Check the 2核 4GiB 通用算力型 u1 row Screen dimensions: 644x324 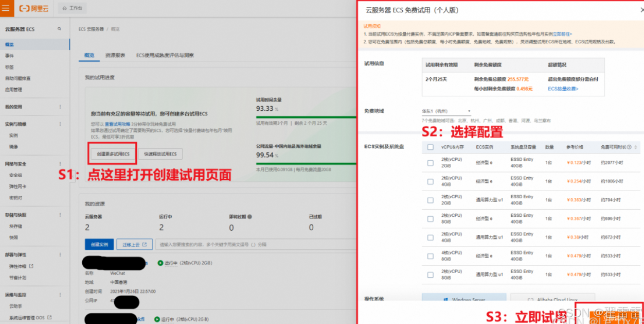[431, 237]
